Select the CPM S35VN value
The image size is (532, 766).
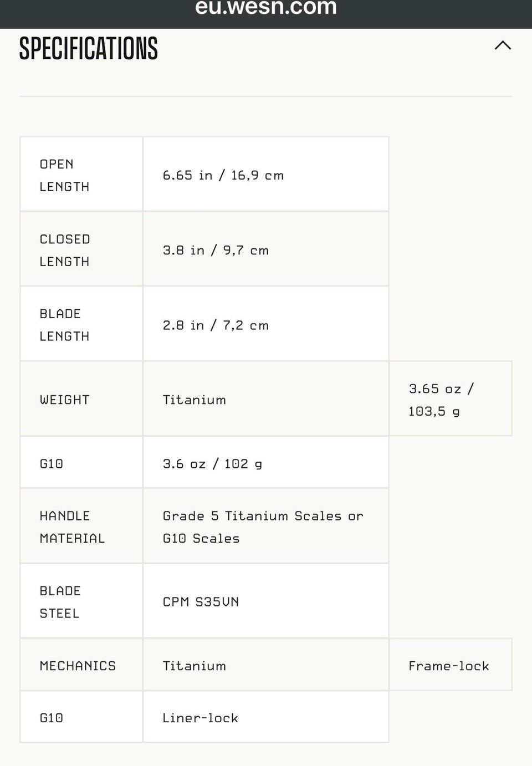201,601
